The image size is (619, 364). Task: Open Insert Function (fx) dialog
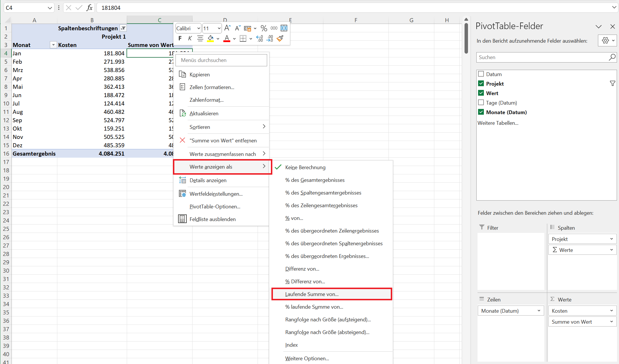click(89, 8)
